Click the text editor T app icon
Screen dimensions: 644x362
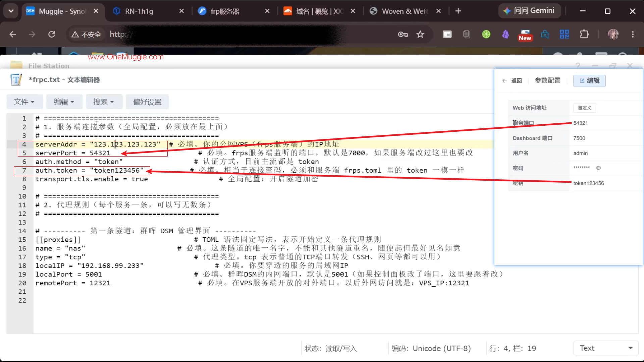16,80
